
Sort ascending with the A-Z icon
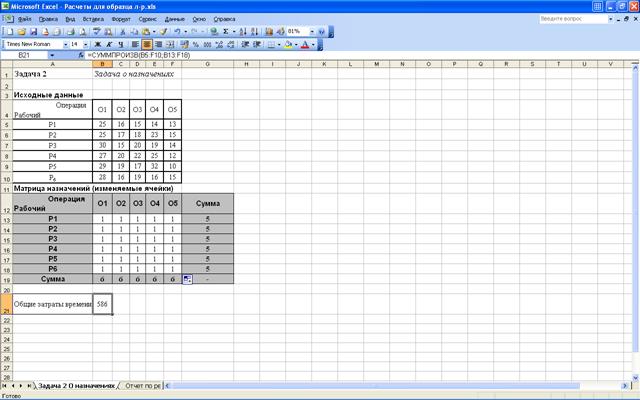point(243,31)
